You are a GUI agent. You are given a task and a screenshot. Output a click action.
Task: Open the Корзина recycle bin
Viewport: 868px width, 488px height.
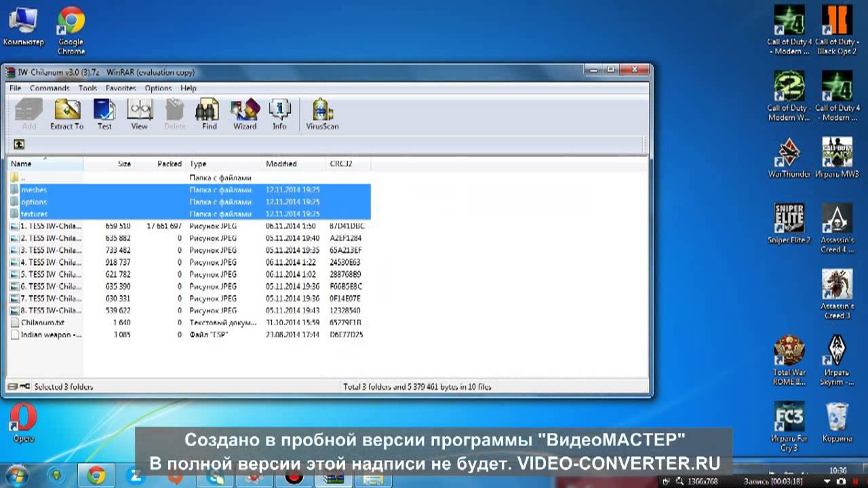coord(837,422)
